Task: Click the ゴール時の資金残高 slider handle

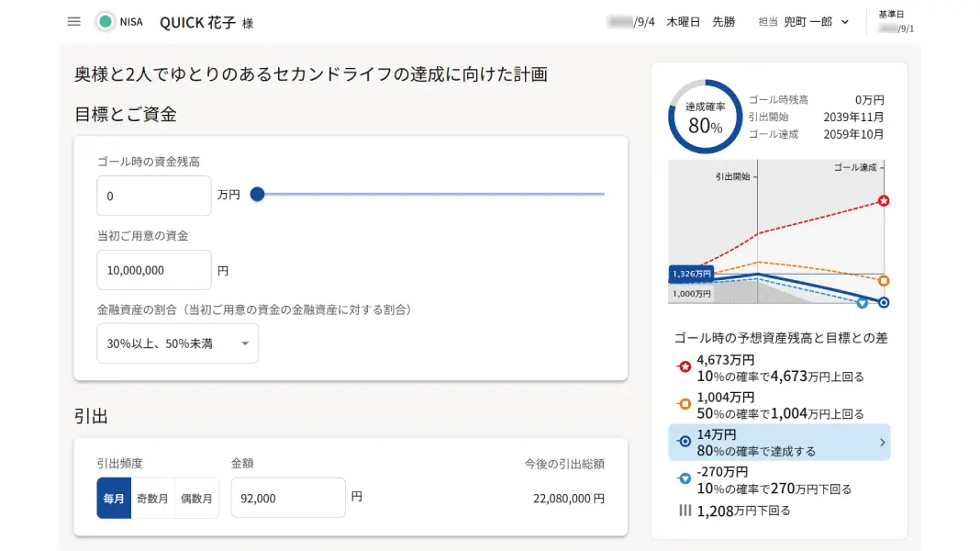Action: click(x=257, y=195)
